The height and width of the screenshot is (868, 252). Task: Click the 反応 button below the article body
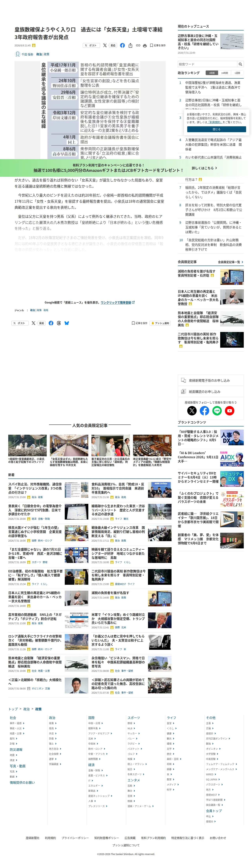tap(42, 323)
